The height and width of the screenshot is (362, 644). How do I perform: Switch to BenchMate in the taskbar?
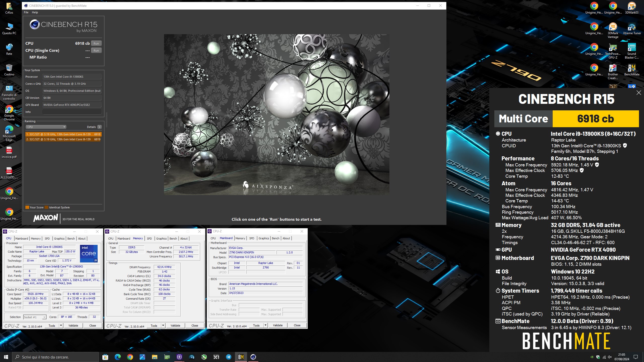tap(241, 357)
